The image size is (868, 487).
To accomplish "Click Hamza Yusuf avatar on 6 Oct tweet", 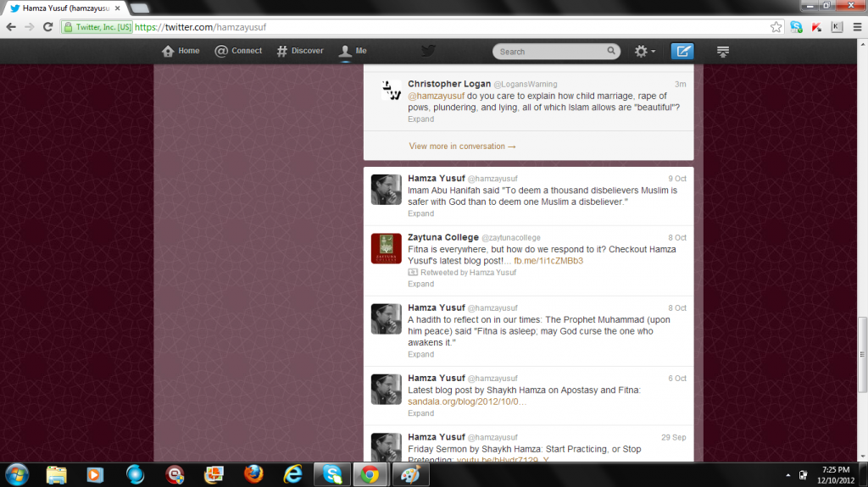I will 386,389.
